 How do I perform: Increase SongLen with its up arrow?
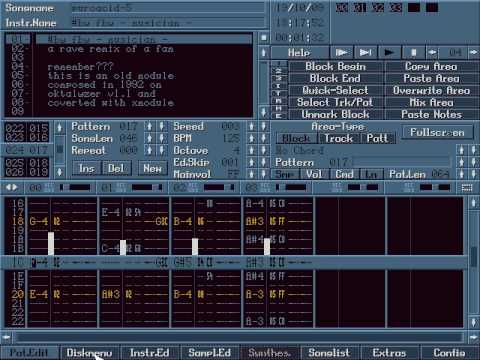(150, 138)
